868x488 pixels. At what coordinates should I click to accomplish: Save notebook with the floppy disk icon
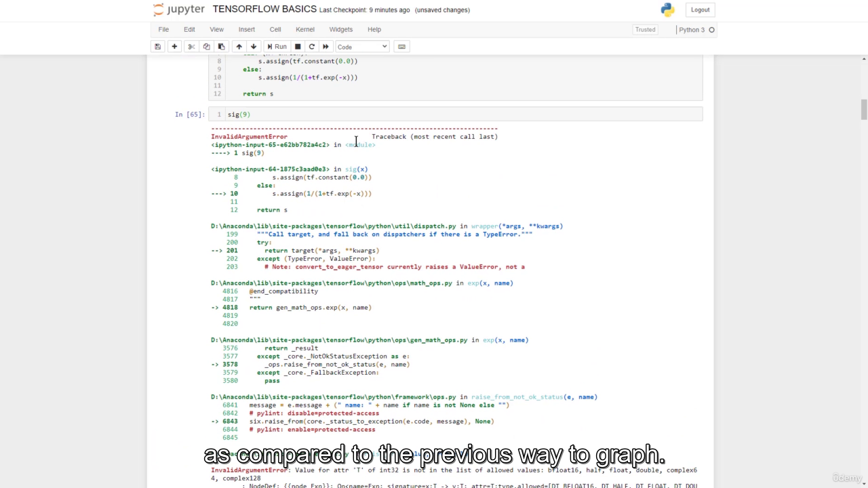click(x=158, y=47)
